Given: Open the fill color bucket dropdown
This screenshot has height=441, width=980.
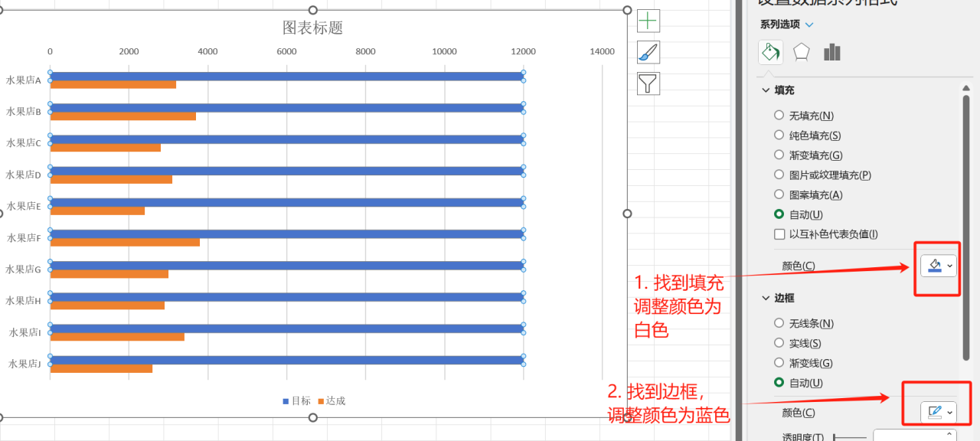Looking at the screenshot, I should tap(939, 266).
